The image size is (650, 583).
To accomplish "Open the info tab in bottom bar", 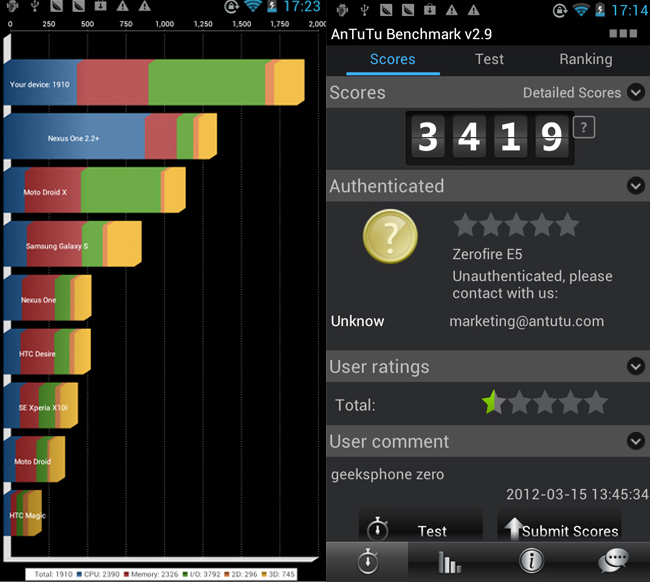I will click(531, 561).
